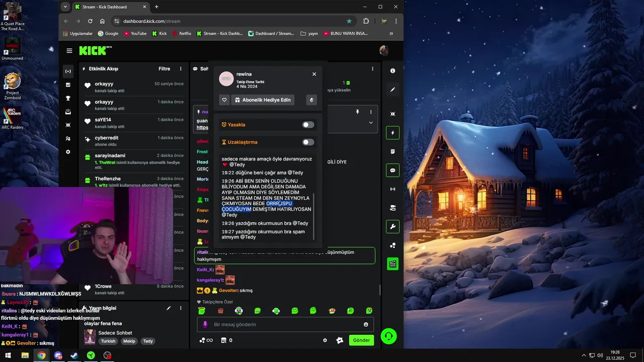Screen dimensions: 644x362
Task: Click the microphone icon in message box
Action: tap(205, 324)
